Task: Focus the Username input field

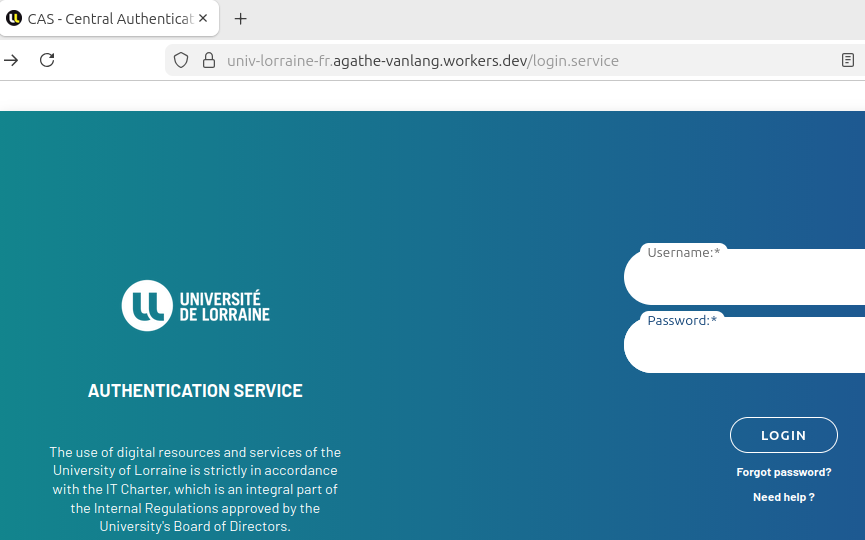Action: [x=744, y=277]
